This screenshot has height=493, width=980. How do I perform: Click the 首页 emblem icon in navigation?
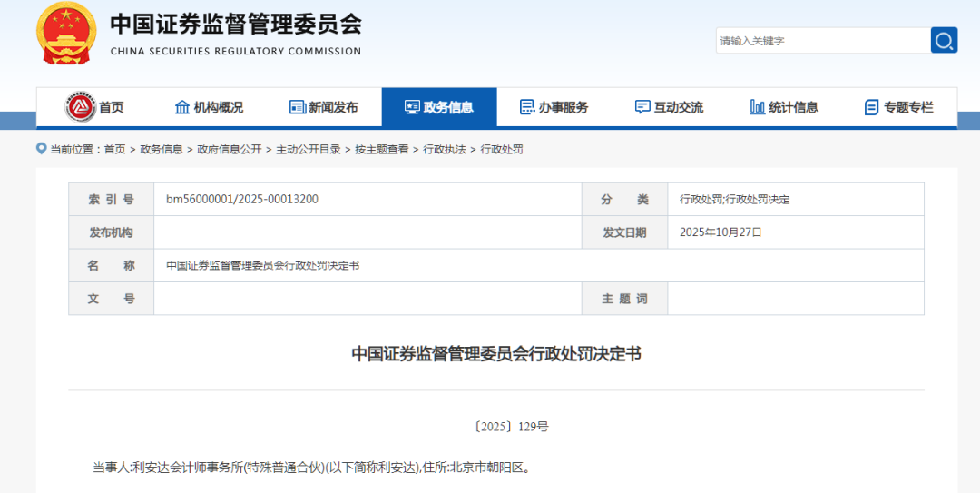81,108
